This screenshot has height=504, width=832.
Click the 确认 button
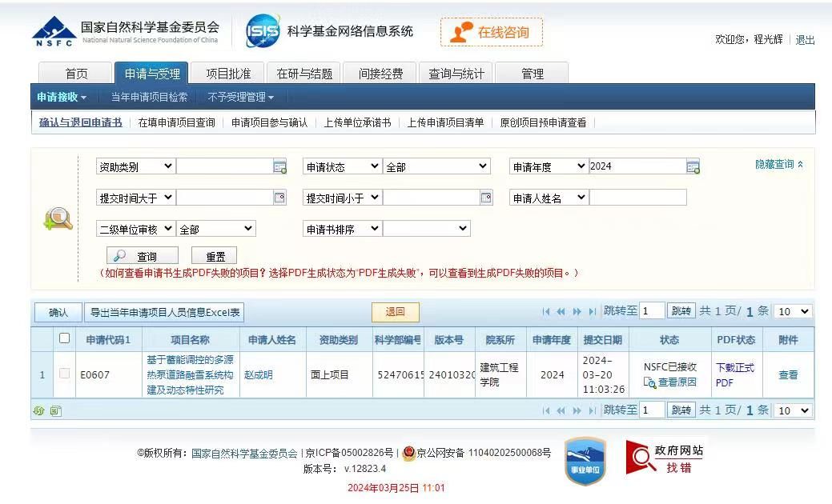click(x=58, y=312)
